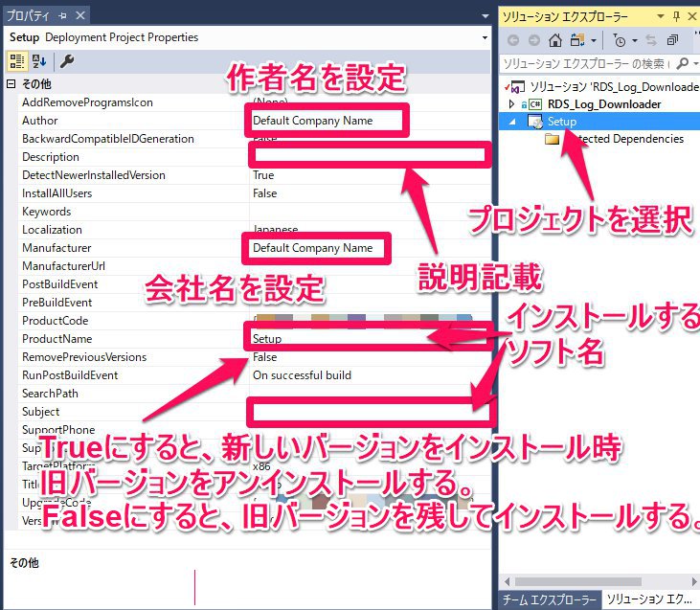This screenshot has height=610, width=700.
Task: Select the RemovePreviousVersions property row
Action: 84,357
